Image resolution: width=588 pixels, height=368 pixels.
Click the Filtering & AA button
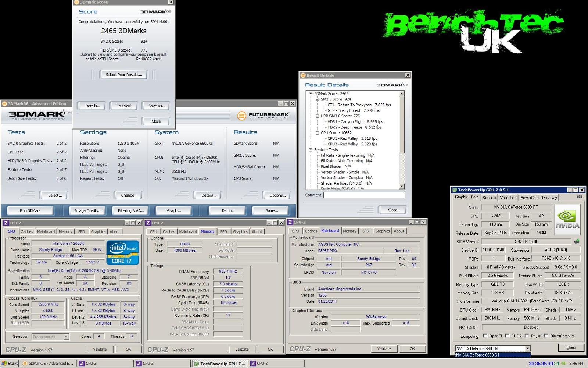(x=131, y=210)
